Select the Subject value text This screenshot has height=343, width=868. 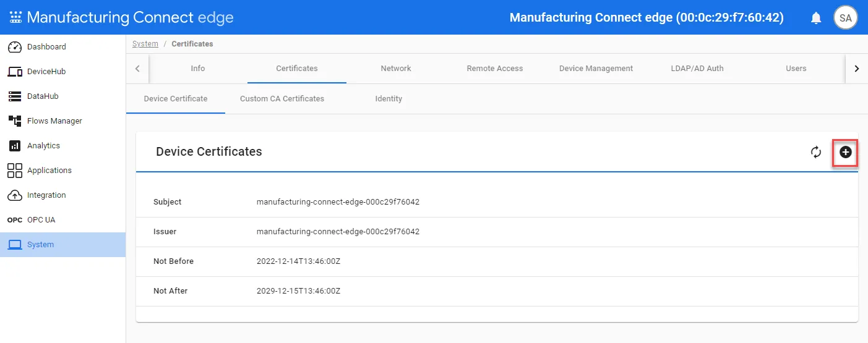[338, 202]
